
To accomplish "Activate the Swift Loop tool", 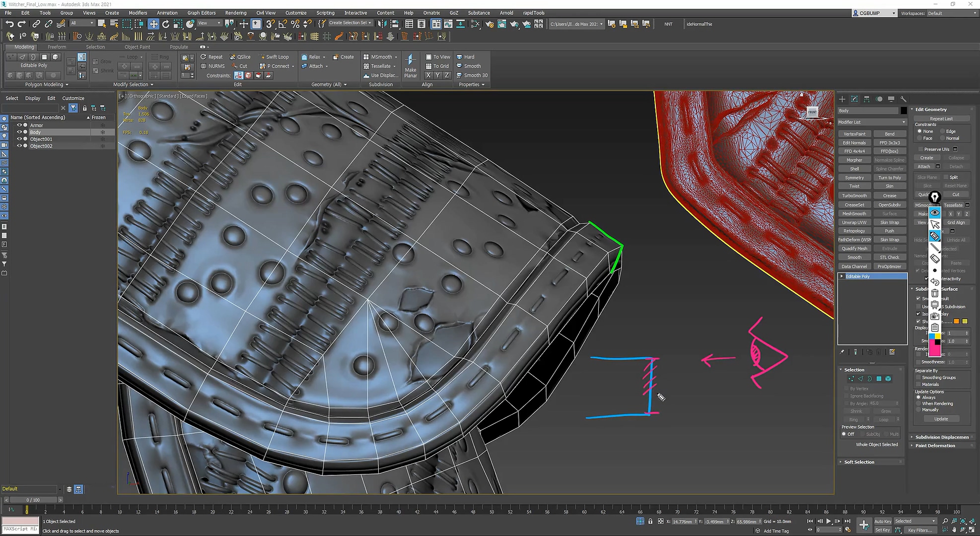I will [274, 57].
